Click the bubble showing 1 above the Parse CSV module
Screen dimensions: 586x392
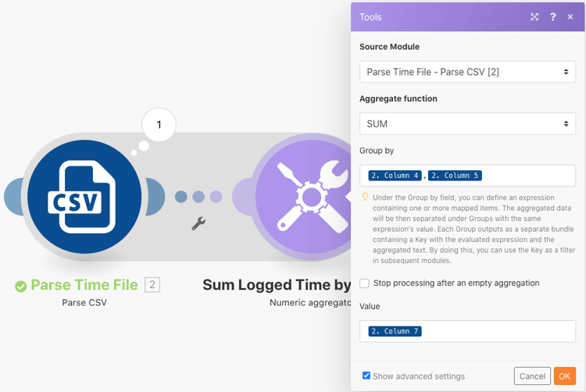click(159, 124)
